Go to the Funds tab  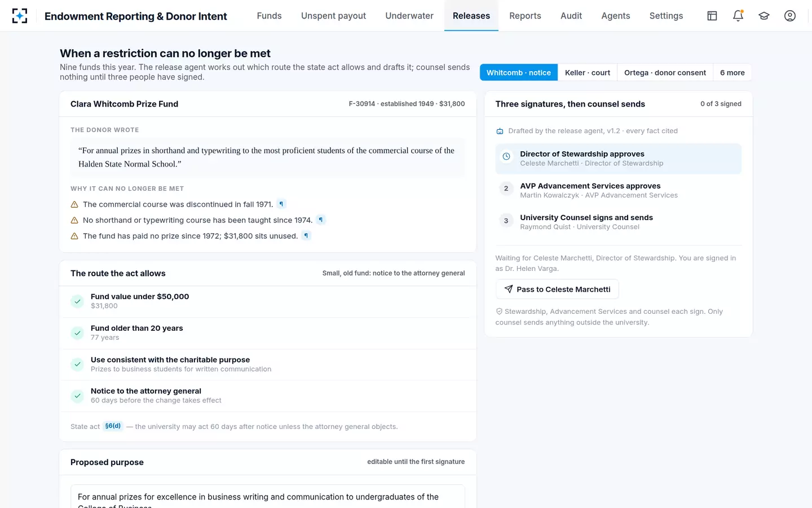coord(269,16)
